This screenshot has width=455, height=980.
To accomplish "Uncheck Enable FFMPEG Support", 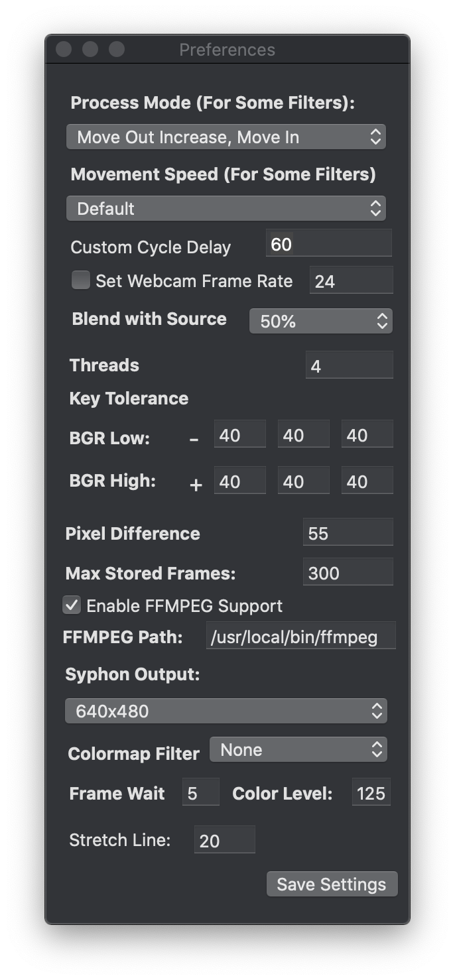I will pos(72,605).
